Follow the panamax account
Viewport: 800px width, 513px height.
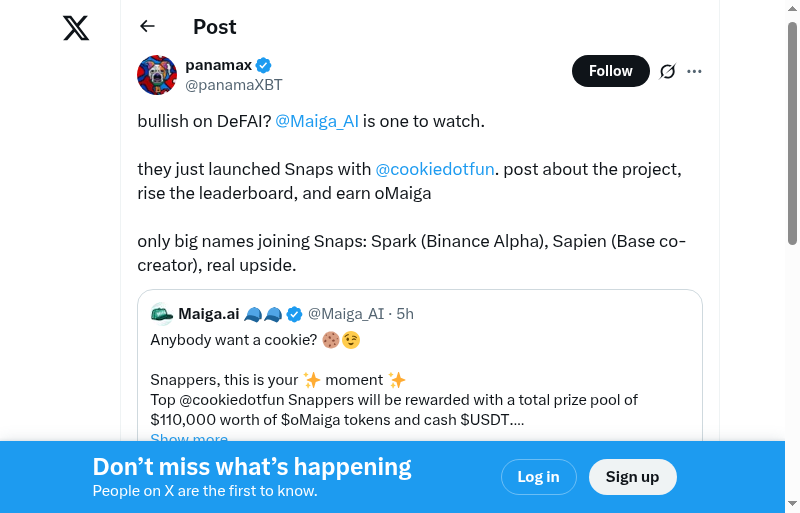(x=610, y=71)
